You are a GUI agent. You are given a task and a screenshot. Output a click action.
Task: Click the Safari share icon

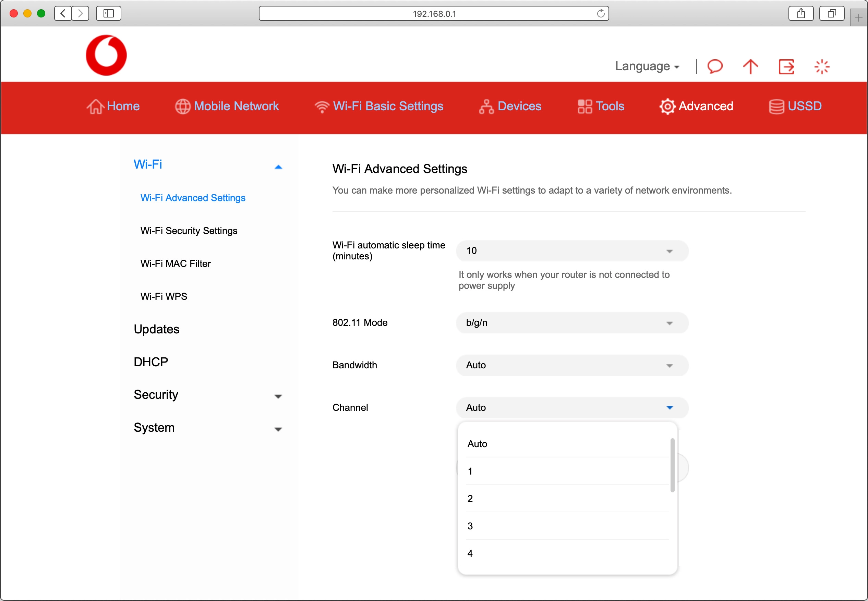point(801,14)
